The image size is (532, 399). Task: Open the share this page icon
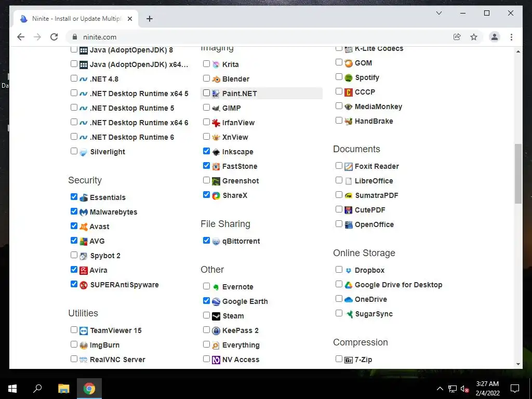tap(457, 37)
